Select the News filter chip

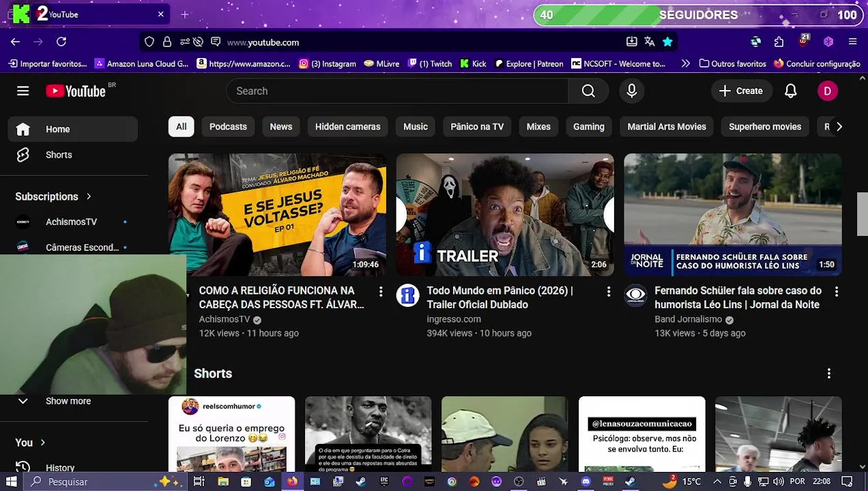tap(280, 126)
